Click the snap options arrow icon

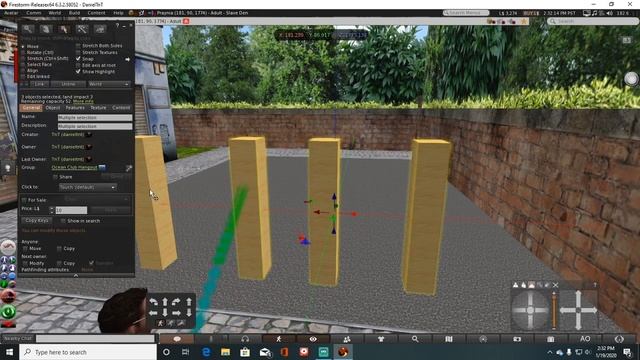[x=128, y=59]
